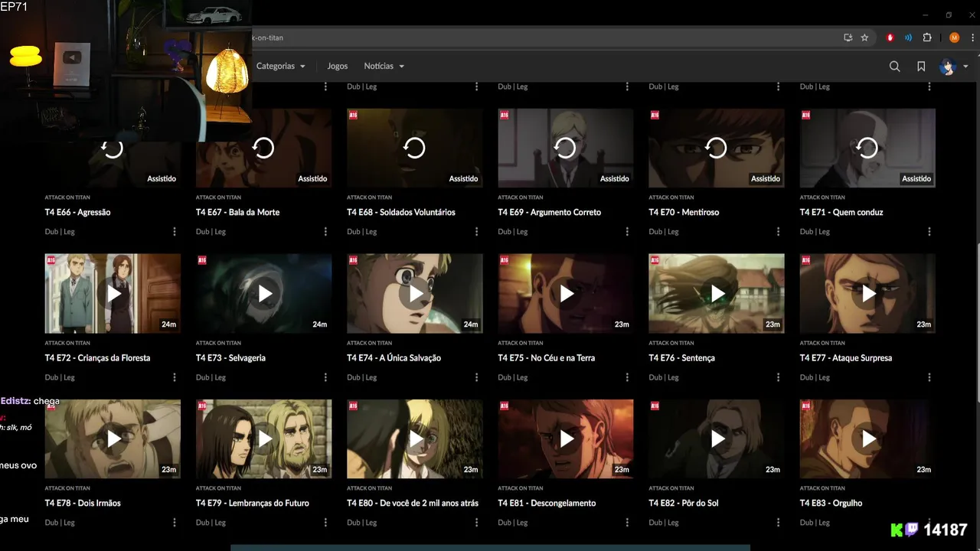Open more options for E67 Bala da Morte
980x551 pixels.
click(x=325, y=232)
